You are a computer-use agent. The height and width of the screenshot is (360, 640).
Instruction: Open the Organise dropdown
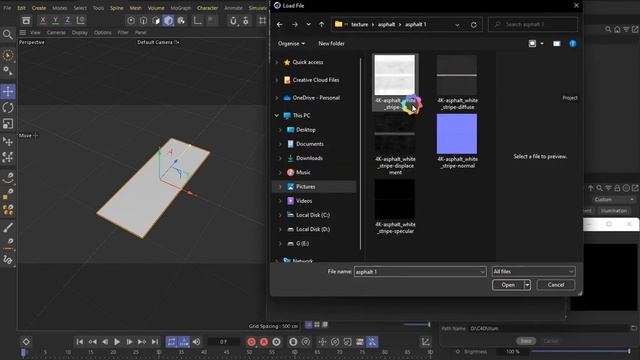(291, 43)
